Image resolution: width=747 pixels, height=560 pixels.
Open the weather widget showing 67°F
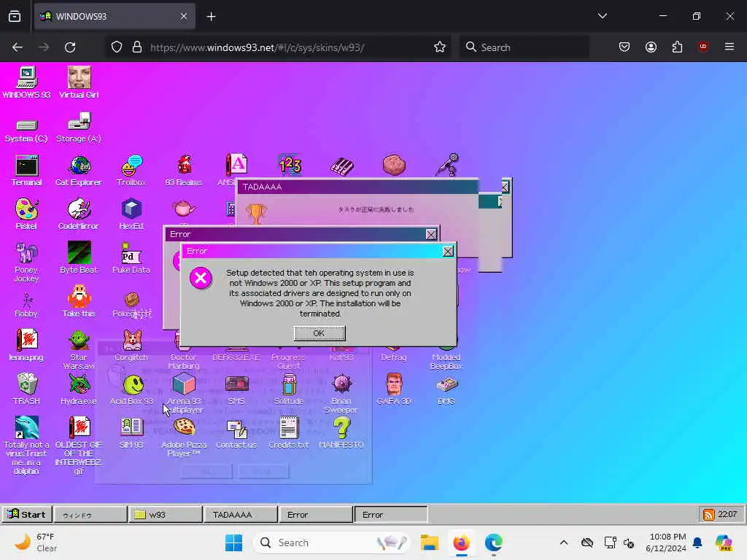tap(36, 542)
